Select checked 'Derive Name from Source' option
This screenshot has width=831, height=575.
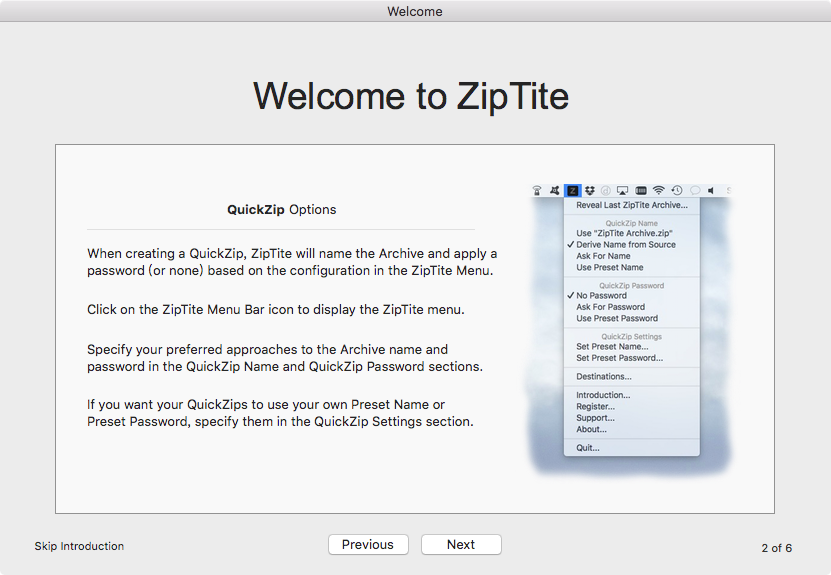pos(632,245)
